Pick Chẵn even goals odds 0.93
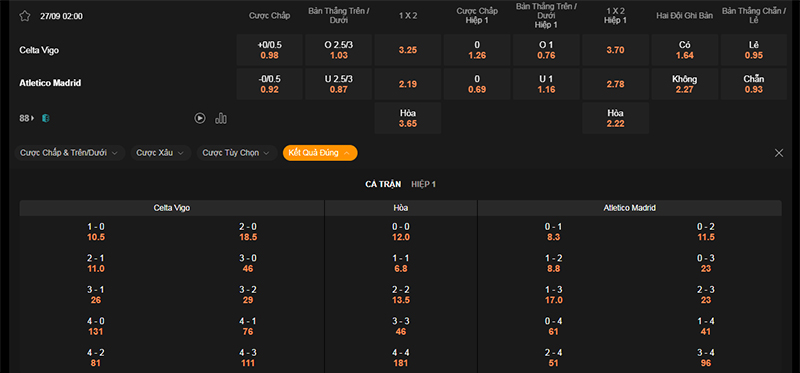This screenshot has height=373, width=800. [x=754, y=84]
